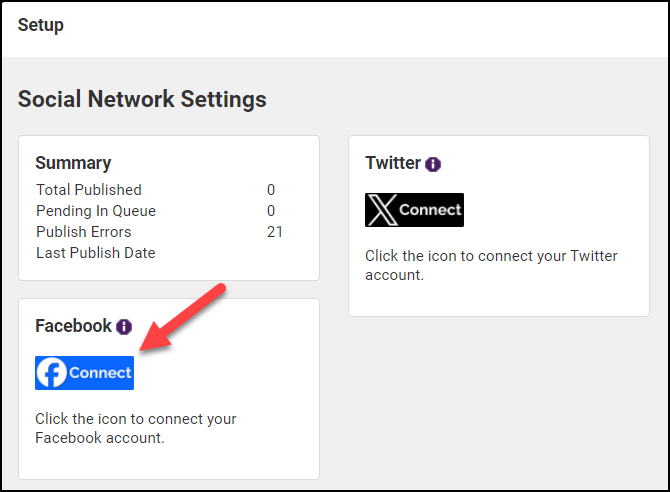Click the Social Network Settings heading

click(x=142, y=99)
